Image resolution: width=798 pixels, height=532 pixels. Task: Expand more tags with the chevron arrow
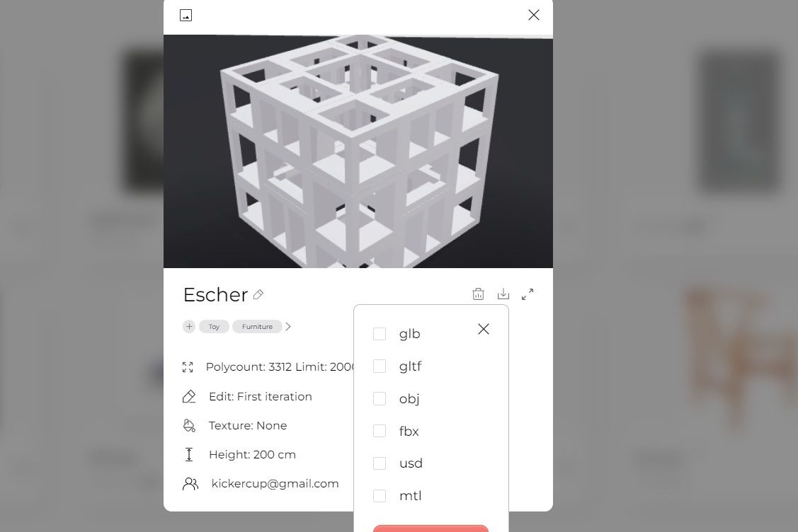288,327
